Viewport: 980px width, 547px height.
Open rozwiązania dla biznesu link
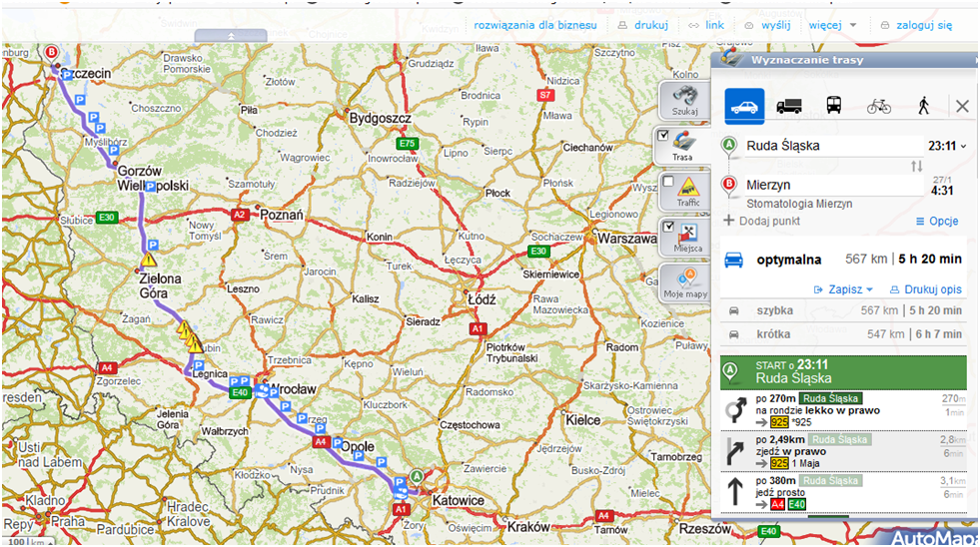[x=535, y=25]
